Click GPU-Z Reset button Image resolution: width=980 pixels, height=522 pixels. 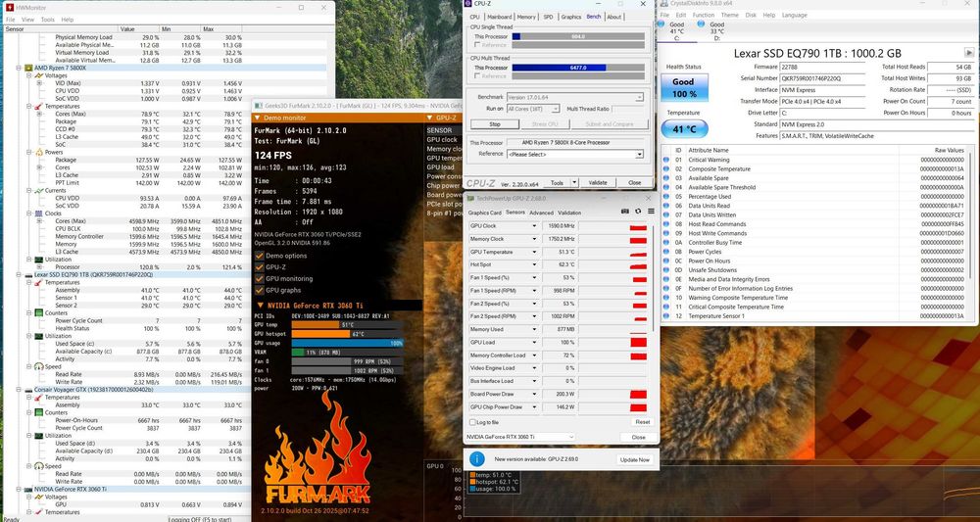(643, 422)
